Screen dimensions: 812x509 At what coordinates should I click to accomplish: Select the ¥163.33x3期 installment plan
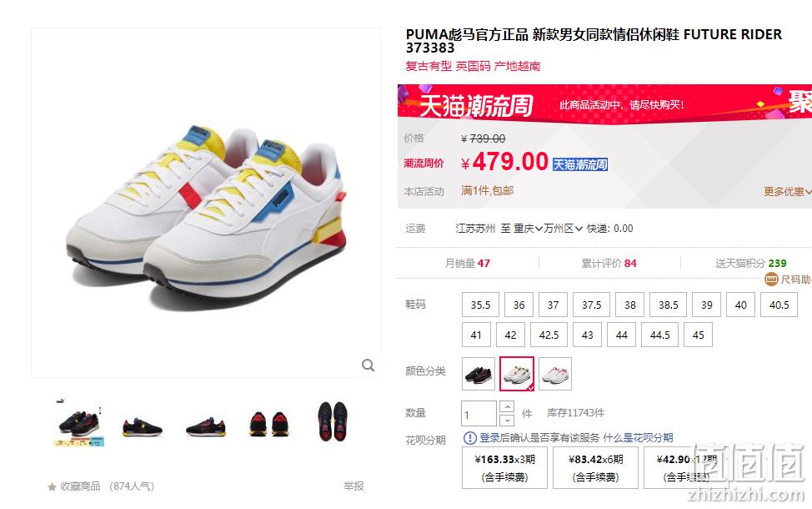click(x=505, y=467)
